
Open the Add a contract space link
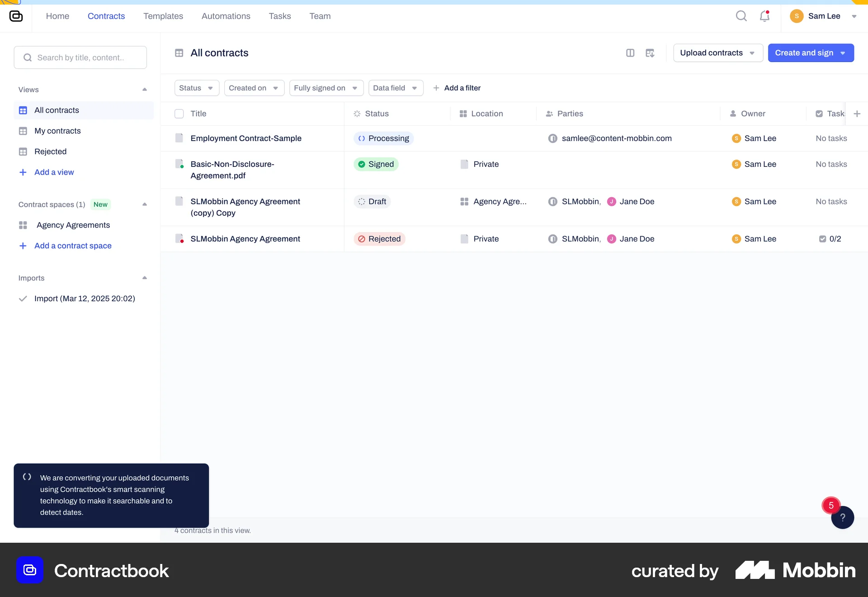tap(73, 246)
